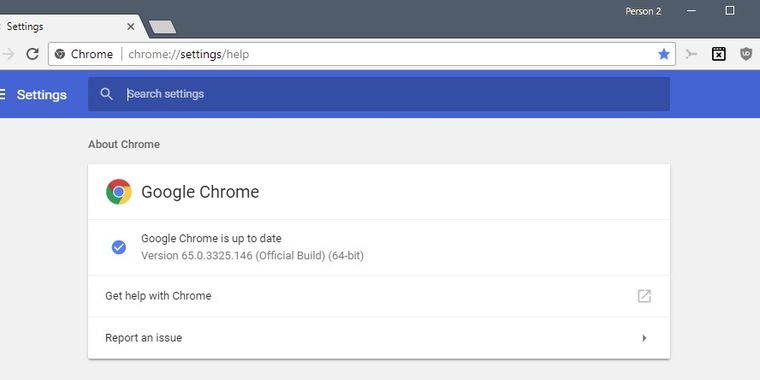The height and width of the screenshot is (380, 760).
Task: Click the blue up-to-date checkmark icon
Action: pyautogui.click(x=119, y=247)
